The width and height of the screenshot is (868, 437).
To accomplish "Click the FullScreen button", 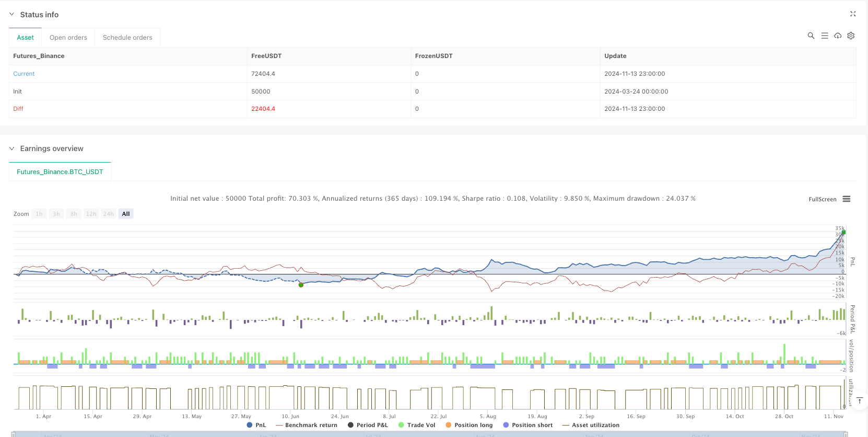I will click(x=822, y=199).
